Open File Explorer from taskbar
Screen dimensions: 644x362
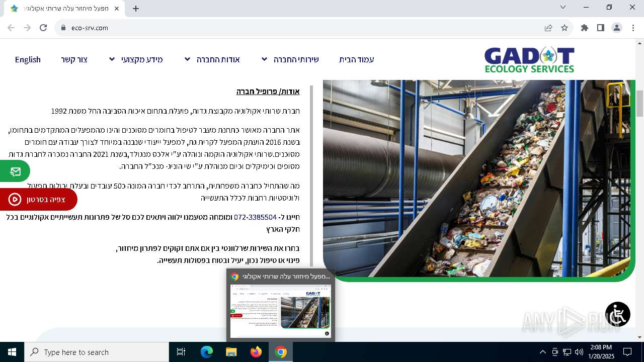pos(231,352)
